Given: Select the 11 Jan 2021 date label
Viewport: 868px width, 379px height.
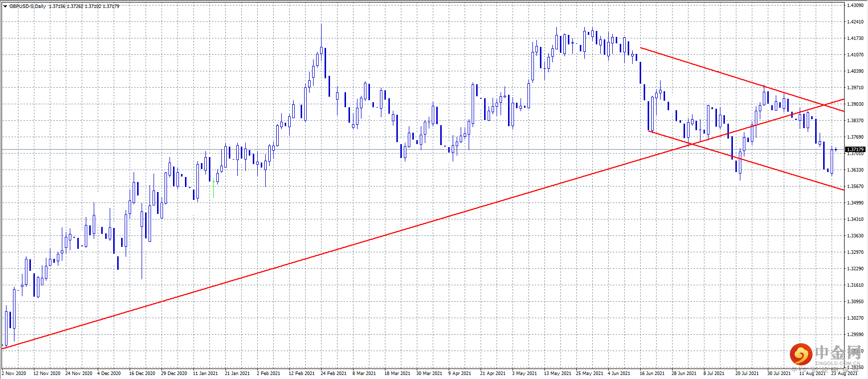Looking at the screenshot, I should (x=205, y=373).
